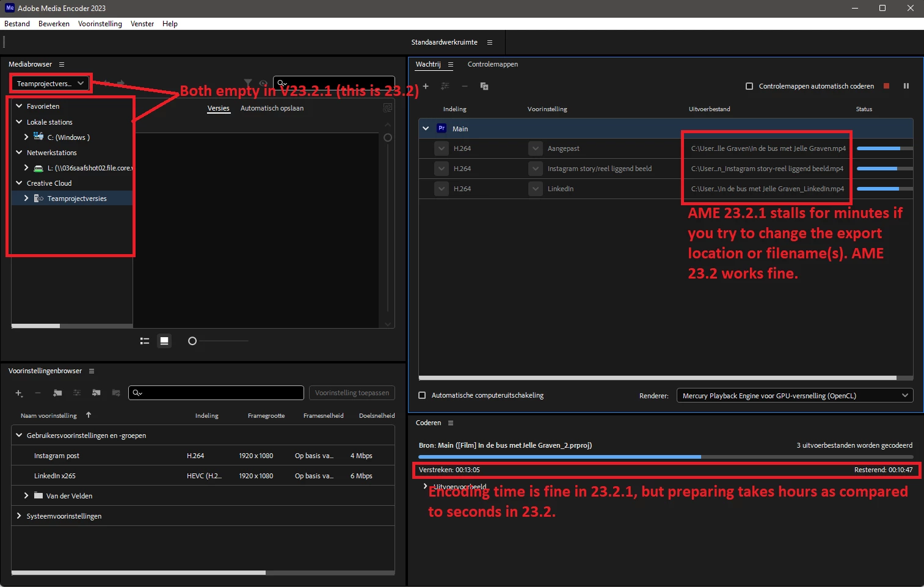The image size is (924, 587).
Task: Collapse the Creative Cloud tree section
Action: click(x=19, y=183)
